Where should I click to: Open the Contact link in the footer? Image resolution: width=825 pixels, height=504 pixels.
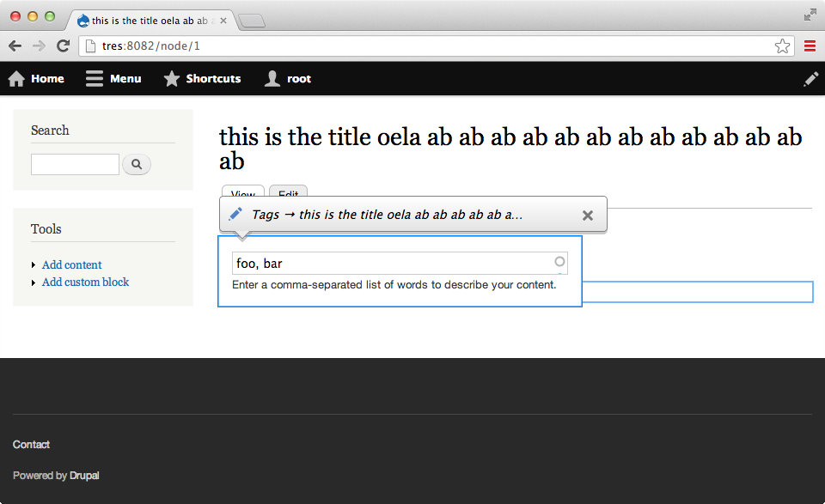[31, 444]
